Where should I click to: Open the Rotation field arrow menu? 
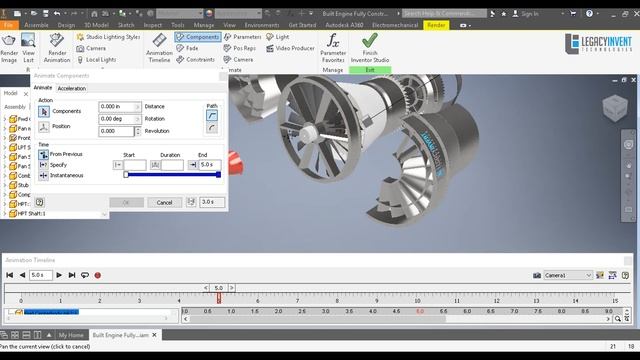(x=137, y=119)
